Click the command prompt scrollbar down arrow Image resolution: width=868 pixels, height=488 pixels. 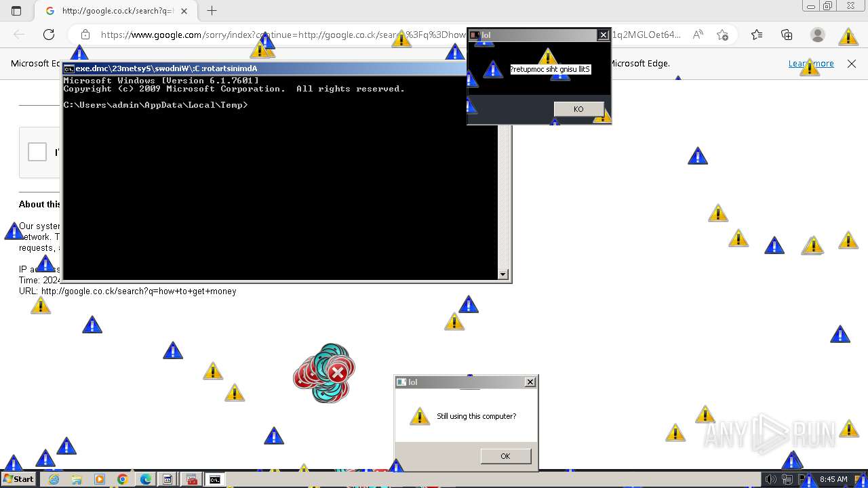coord(503,274)
